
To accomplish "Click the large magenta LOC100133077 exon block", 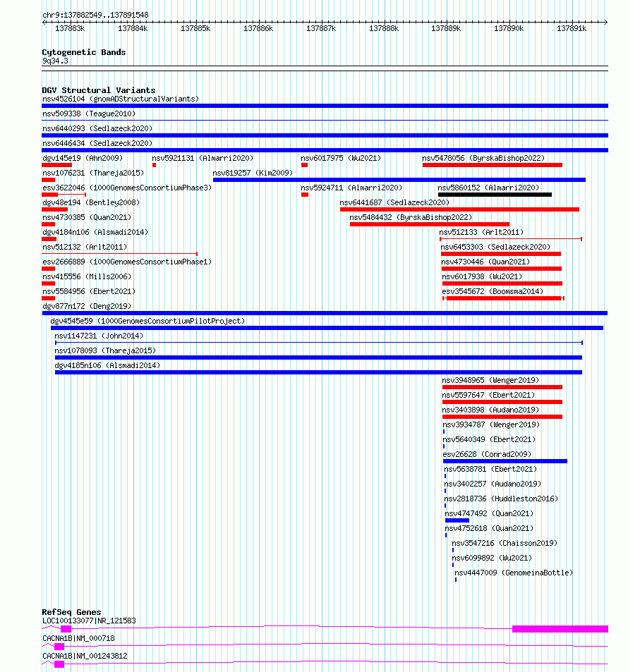I will pos(560,629).
